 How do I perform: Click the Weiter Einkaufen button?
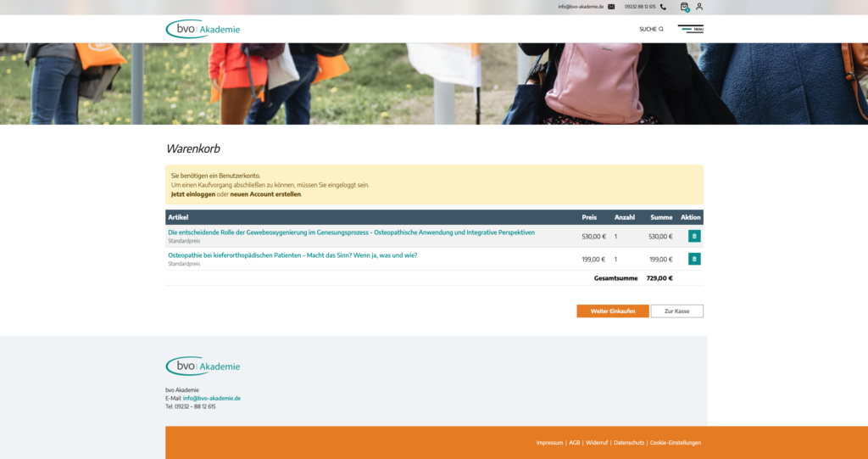point(613,311)
